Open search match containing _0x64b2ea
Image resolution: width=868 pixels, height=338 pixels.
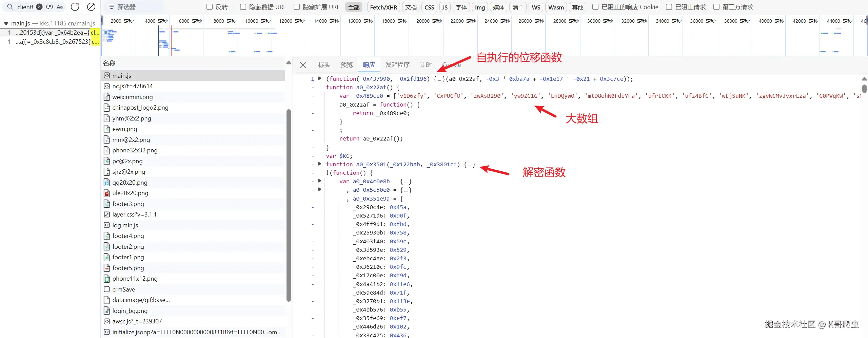50,33
